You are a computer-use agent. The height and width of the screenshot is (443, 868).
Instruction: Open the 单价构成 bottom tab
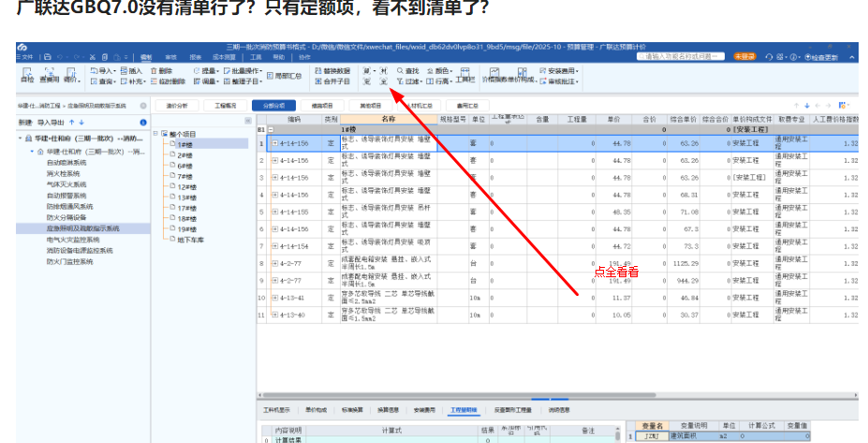316,410
